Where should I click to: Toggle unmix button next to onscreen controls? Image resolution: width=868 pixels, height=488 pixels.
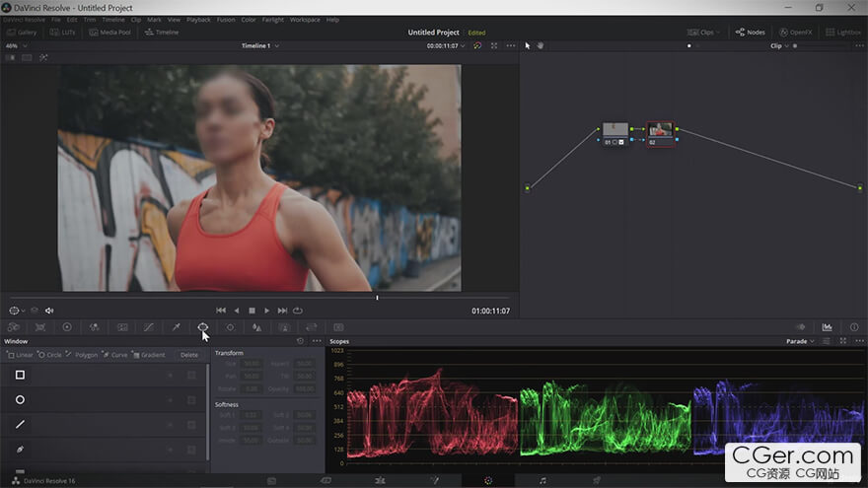click(35, 311)
